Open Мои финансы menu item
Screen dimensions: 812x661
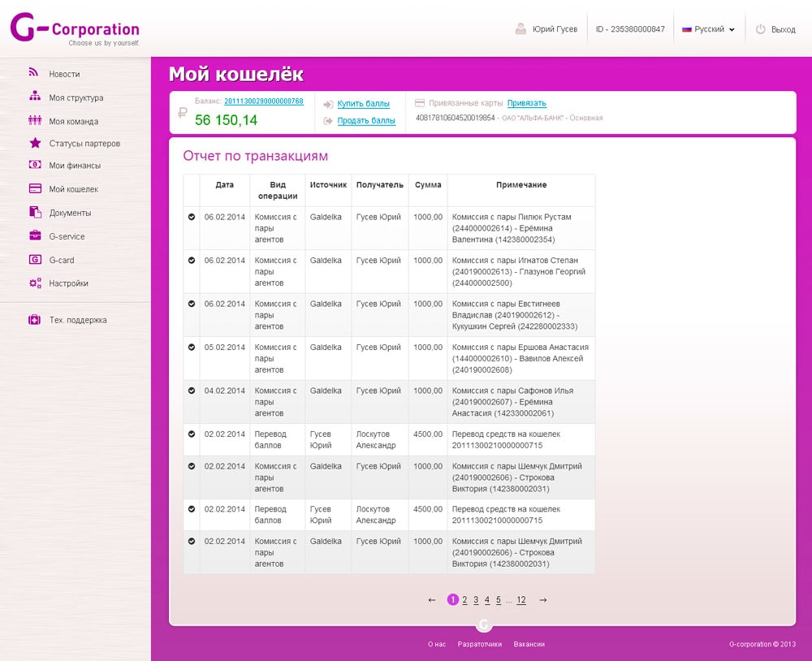pos(75,166)
